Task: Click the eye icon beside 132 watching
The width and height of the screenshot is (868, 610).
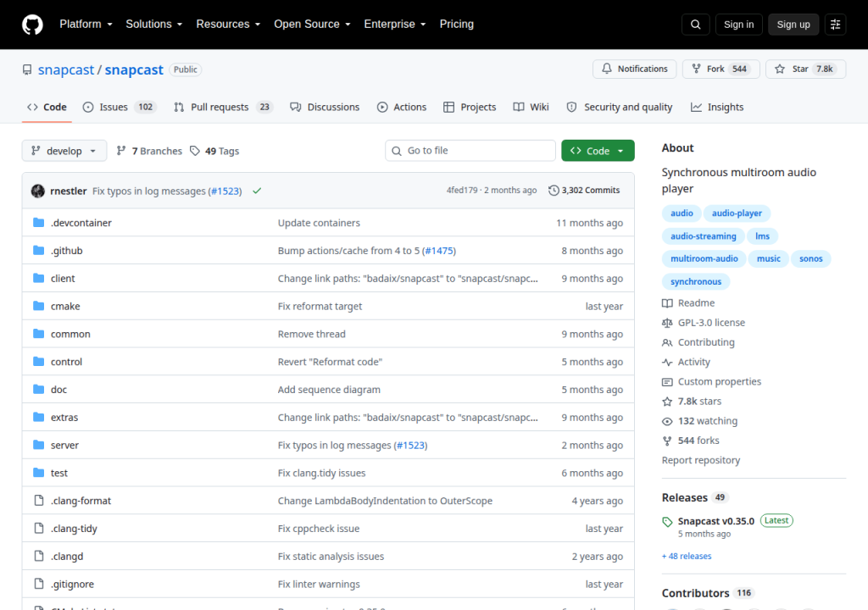Action: pyautogui.click(x=667, y=421)
